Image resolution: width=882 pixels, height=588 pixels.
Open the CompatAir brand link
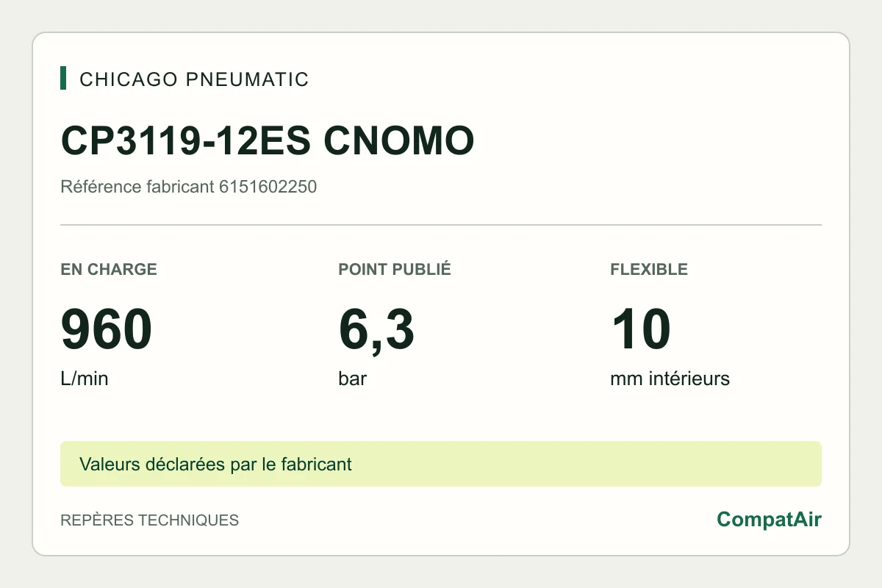[769, 520]
